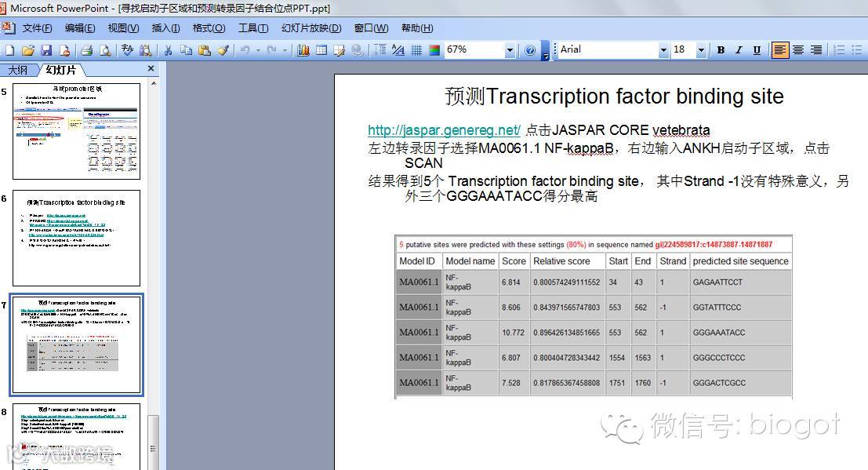Select slide 6 thumbnail
868x470 pixels.
coord(76,239)
